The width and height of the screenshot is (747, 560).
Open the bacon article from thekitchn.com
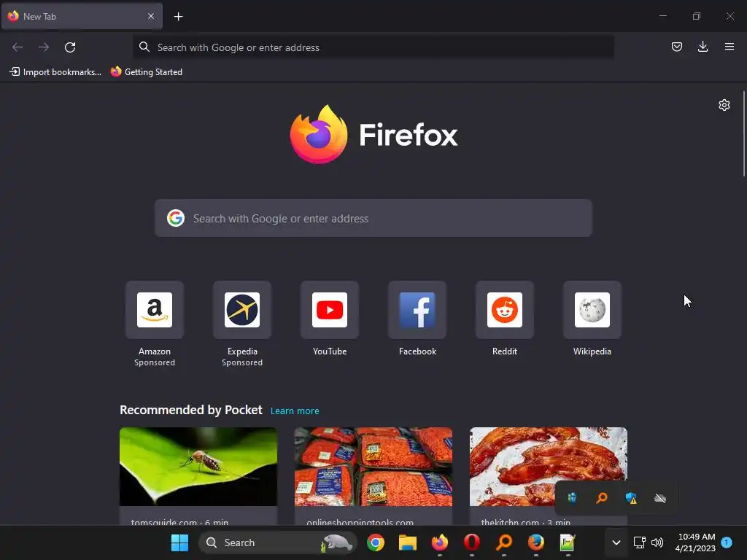tap(549, 467)
